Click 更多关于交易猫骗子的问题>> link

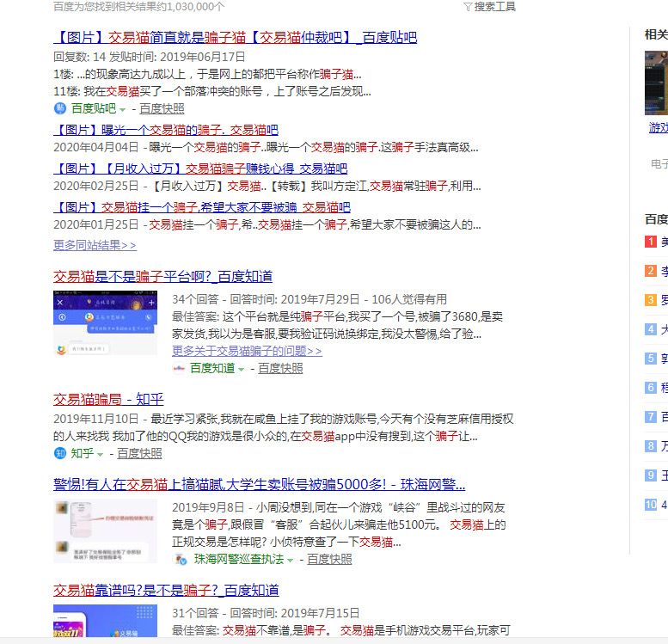247,351
